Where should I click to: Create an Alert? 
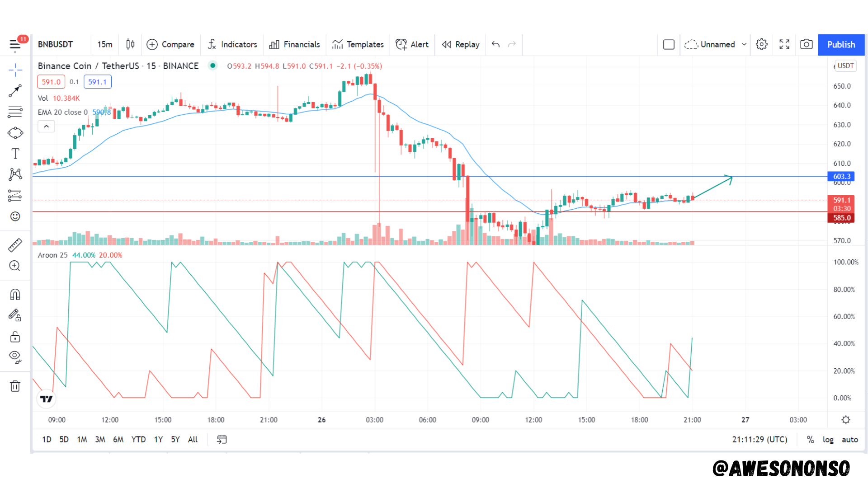coord(412,44)
